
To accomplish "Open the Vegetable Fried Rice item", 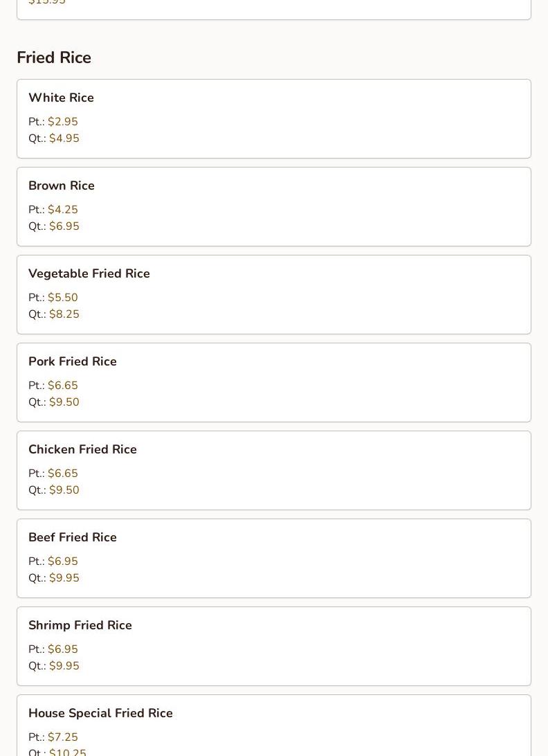I will (x=89, y=273).
